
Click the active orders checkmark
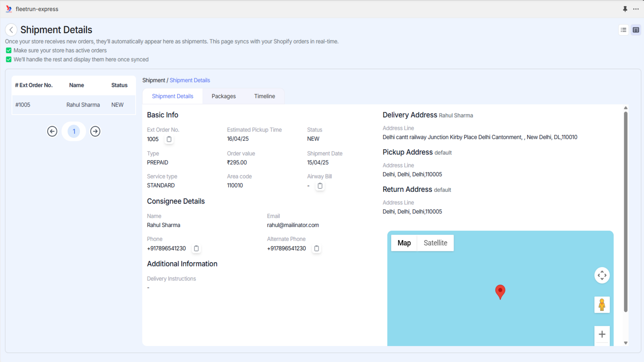8,50
